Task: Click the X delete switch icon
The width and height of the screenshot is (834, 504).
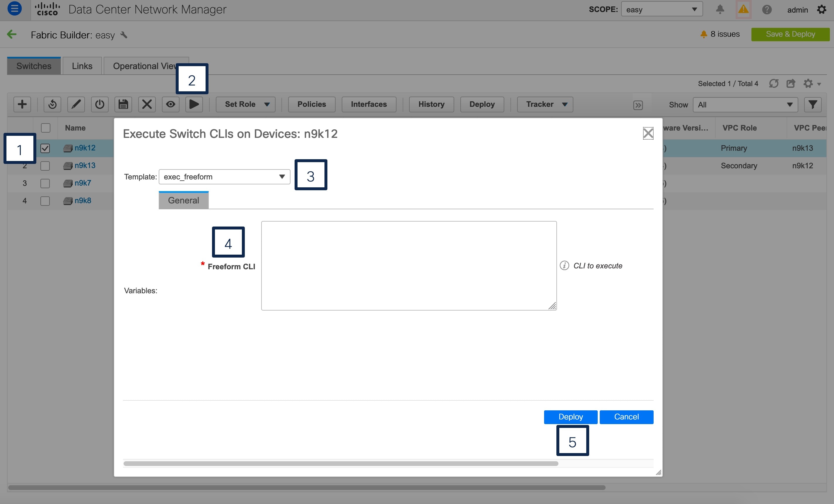Action: click(x=147, y=104)
